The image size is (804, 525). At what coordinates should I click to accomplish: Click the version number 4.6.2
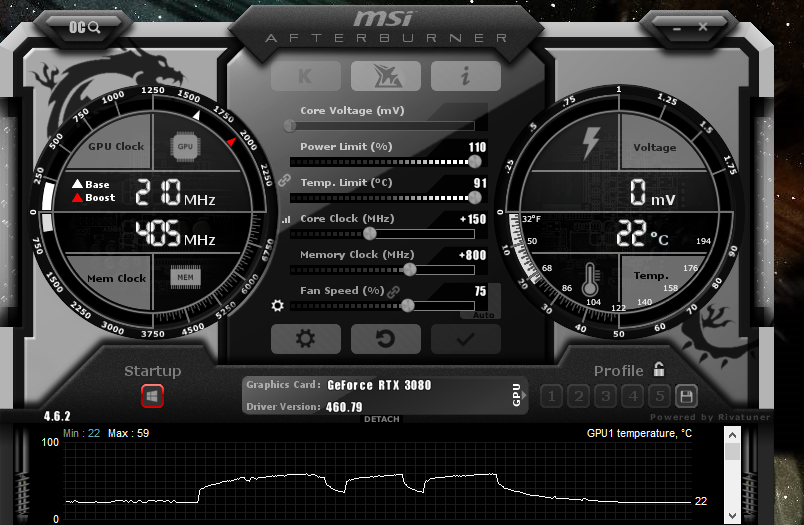click(57, 416)
